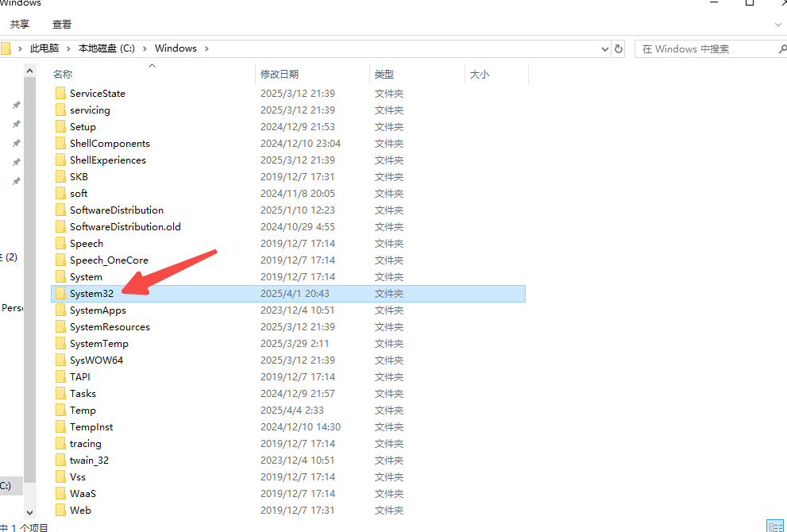787x532 pixels.
Task: Click date 2025/4/1 20:43 of System32
Action: pos(295,294)
